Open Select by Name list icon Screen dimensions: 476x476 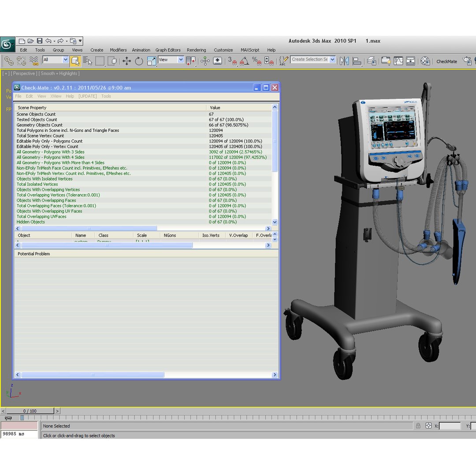pos(87,61)
